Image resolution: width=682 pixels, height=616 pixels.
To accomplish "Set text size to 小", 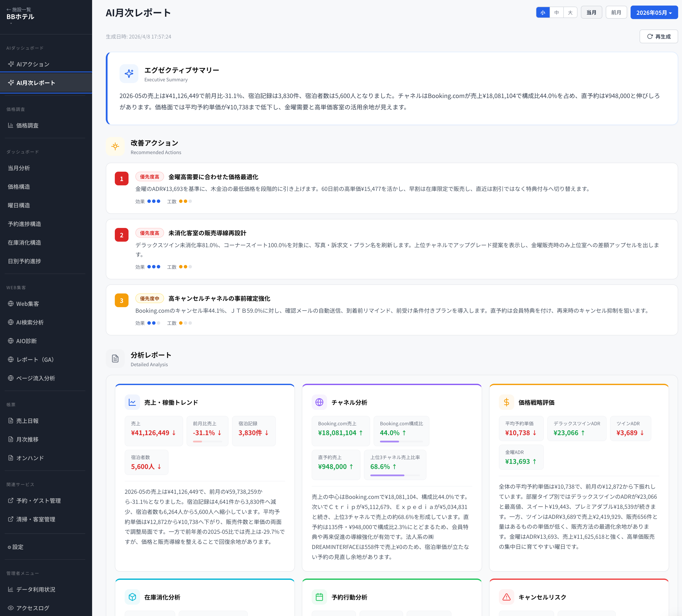I will click(x=543, y=12).
